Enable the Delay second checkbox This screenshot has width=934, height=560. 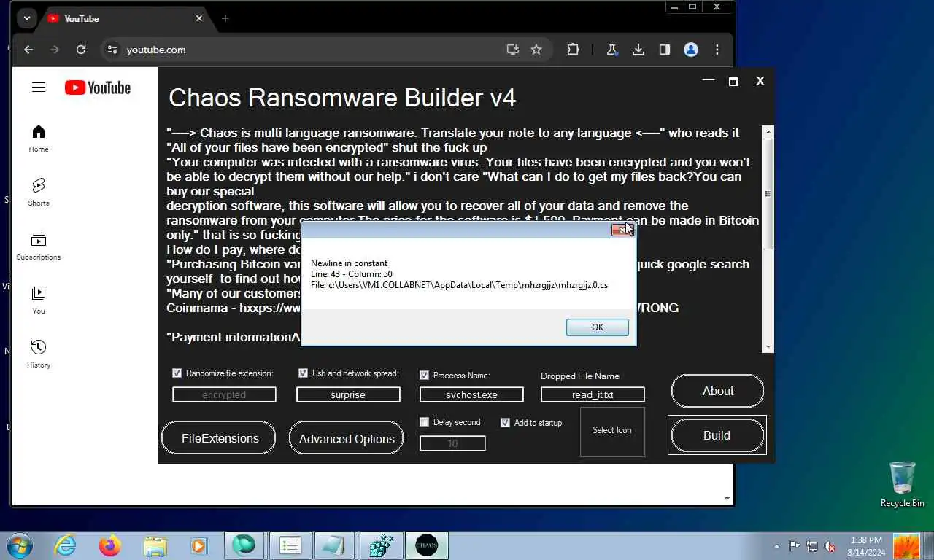point(424,421)
